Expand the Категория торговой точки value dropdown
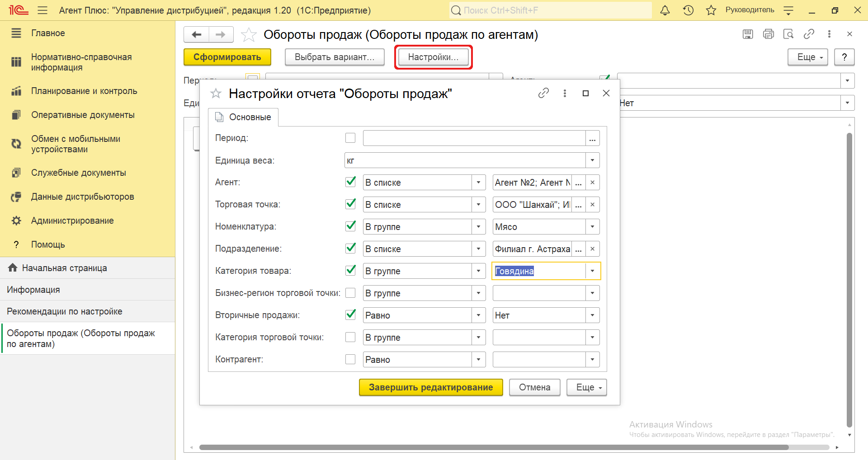 click(592, 338)
